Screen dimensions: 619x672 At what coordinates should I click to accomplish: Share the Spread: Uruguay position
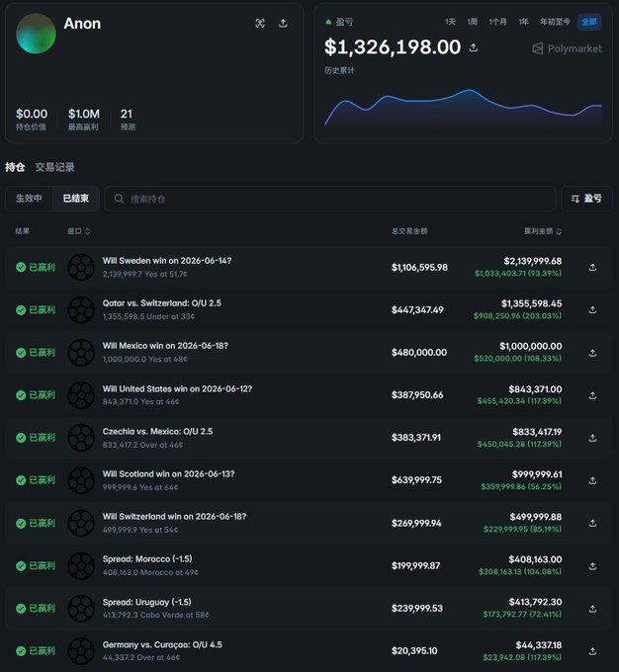pyautogui.click(x=592, y=609)
